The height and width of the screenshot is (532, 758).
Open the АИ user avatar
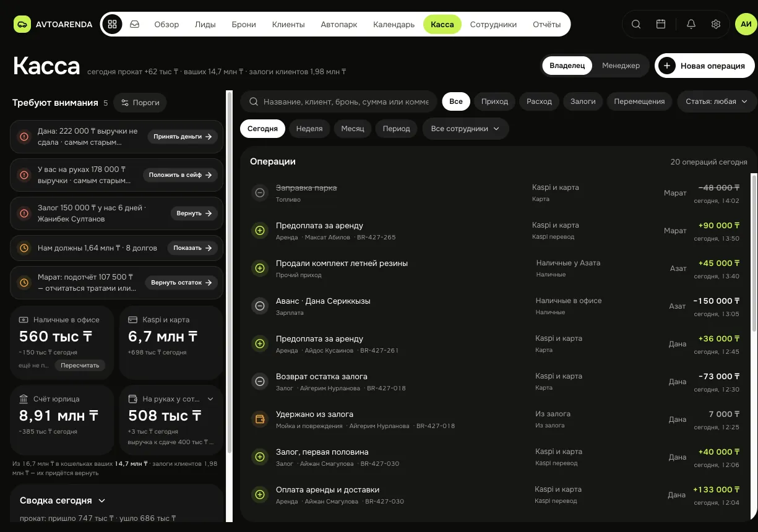pos(745,24)
